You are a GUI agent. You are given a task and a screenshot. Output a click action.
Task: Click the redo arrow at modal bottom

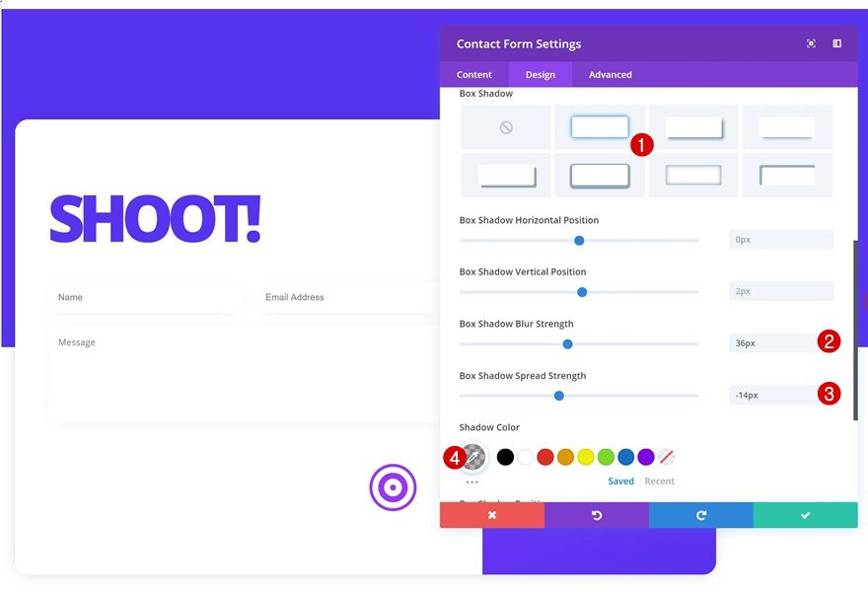click(x=700, y=515)
